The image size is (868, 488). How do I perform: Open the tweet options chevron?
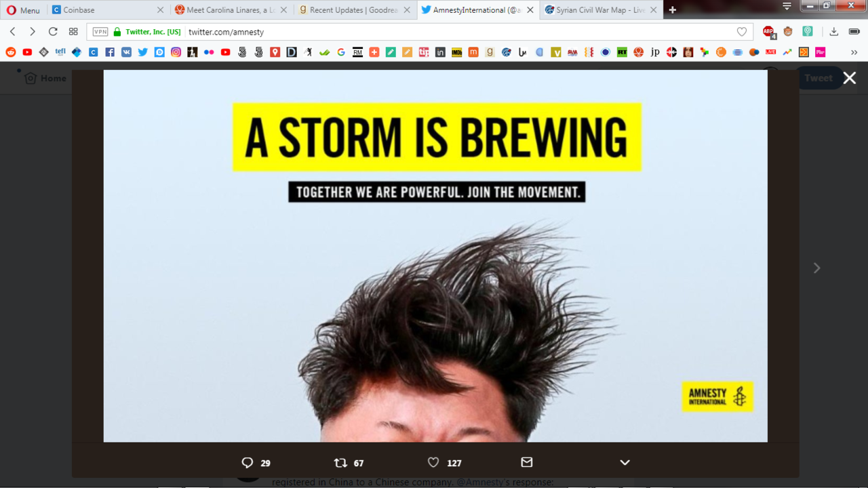[624, 462]
